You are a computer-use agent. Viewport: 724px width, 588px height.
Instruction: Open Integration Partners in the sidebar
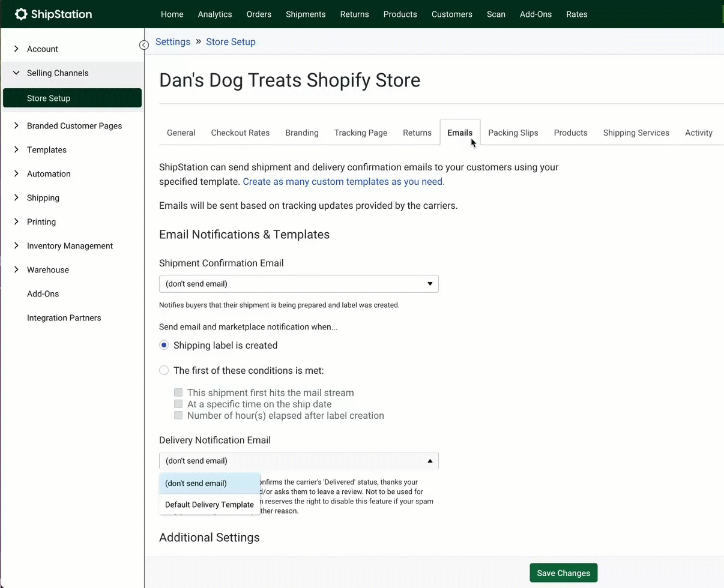click(64, 318)
